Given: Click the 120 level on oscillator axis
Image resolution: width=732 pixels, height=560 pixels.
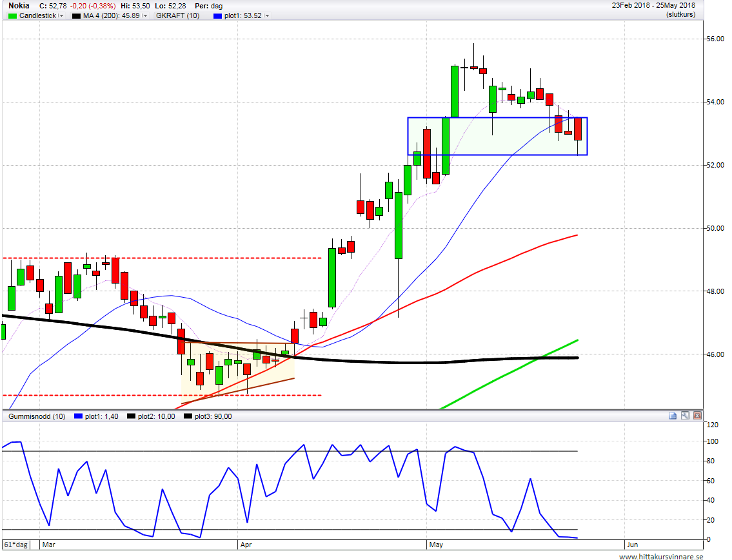Looking at the screenshot, I should tap(713, 425).
